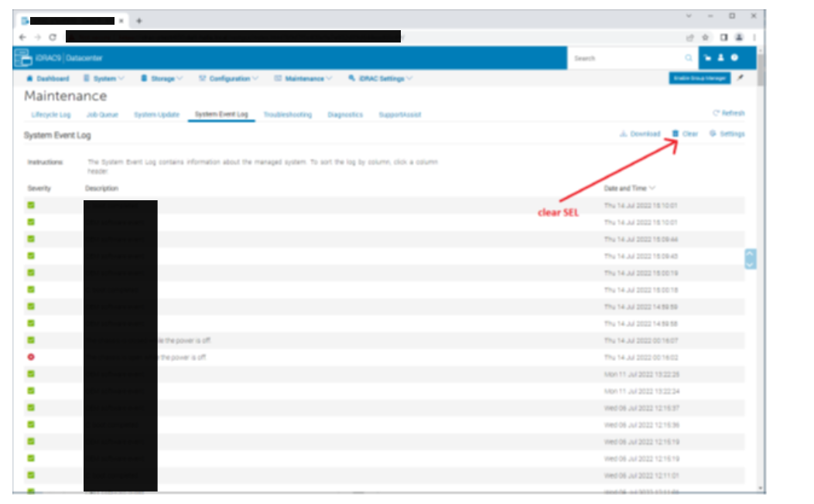Click the green severity icon for Mon 11 Jul 13:22:25

pos(31,374)
